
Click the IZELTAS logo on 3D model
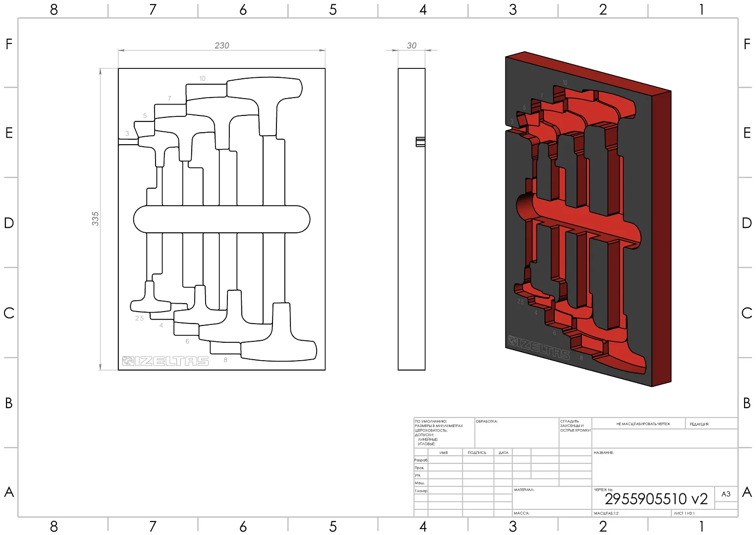tap(539, 348)
